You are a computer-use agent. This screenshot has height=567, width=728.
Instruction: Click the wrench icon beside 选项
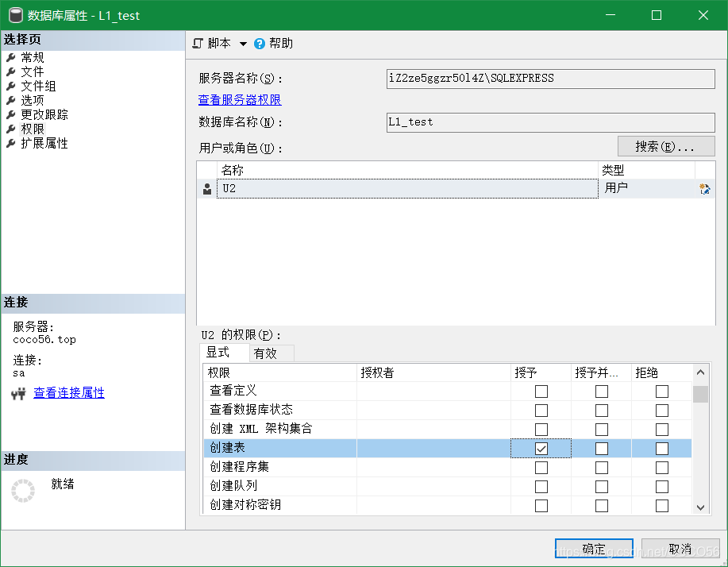pyautogui.click(x=11, y=100)
